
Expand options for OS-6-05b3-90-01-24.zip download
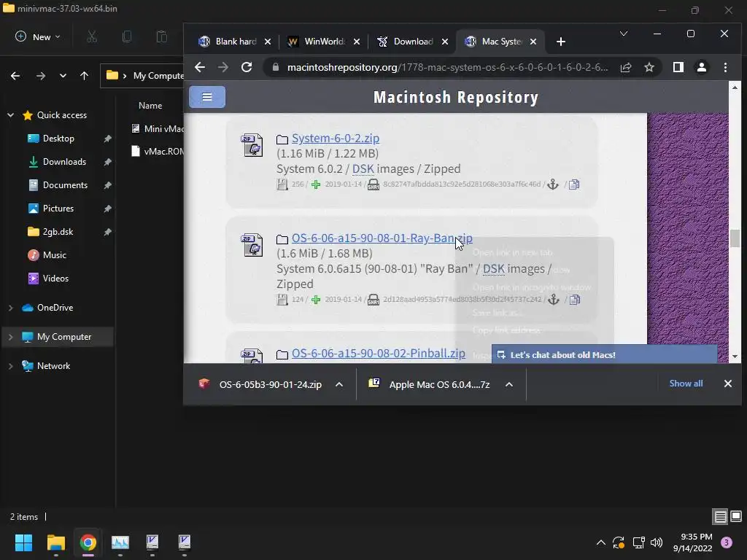[339, 384]
